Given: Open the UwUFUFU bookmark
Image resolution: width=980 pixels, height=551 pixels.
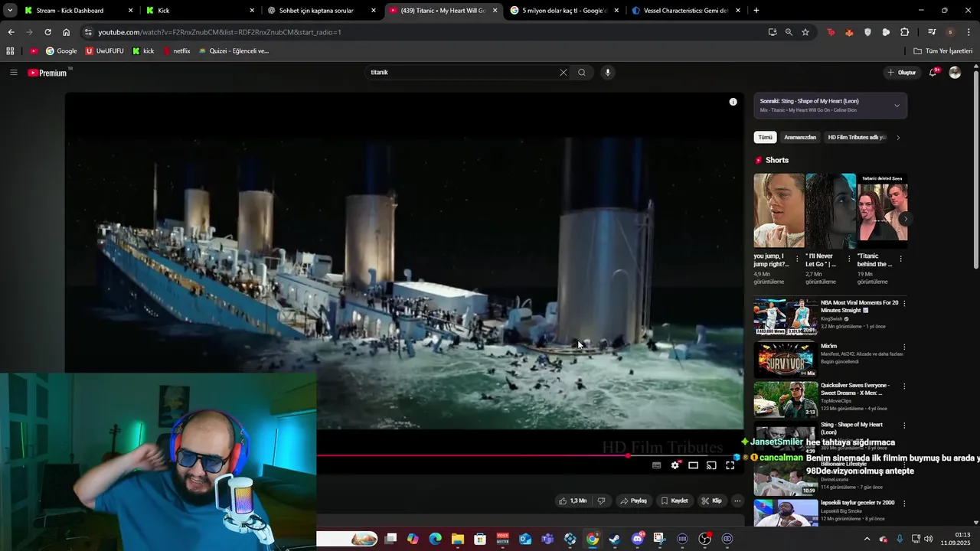Looking at the screenshot, I should click(x=104, y=51).
